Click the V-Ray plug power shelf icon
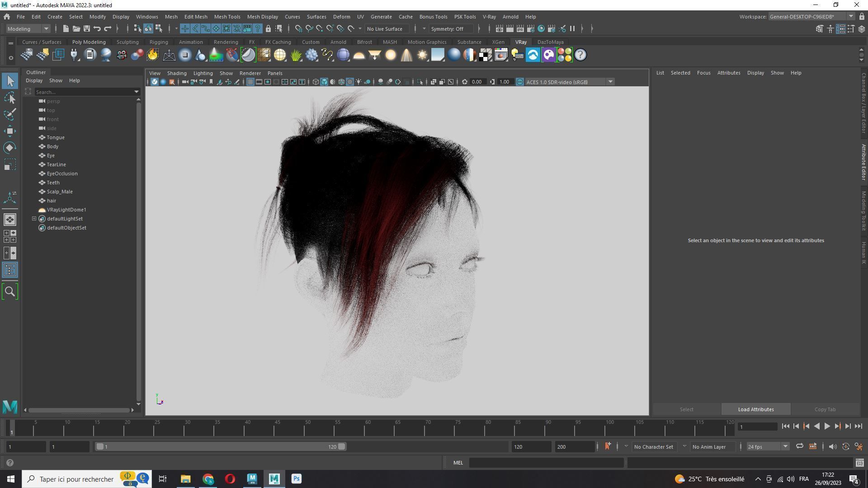The image size is (868, 488). click(x=74, y=55)
